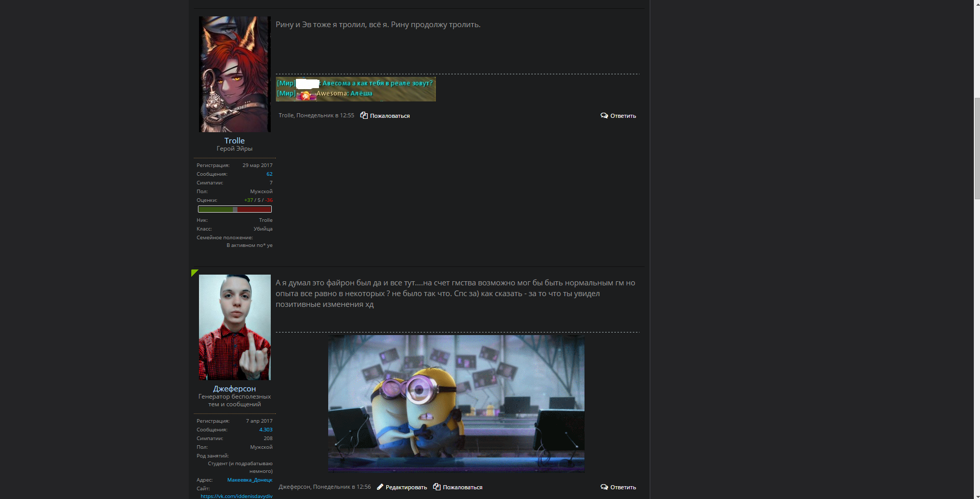Open Джеферсон's message count 4.303
The width and height of the screenshot is (980, 499).
tap(266, 430)
